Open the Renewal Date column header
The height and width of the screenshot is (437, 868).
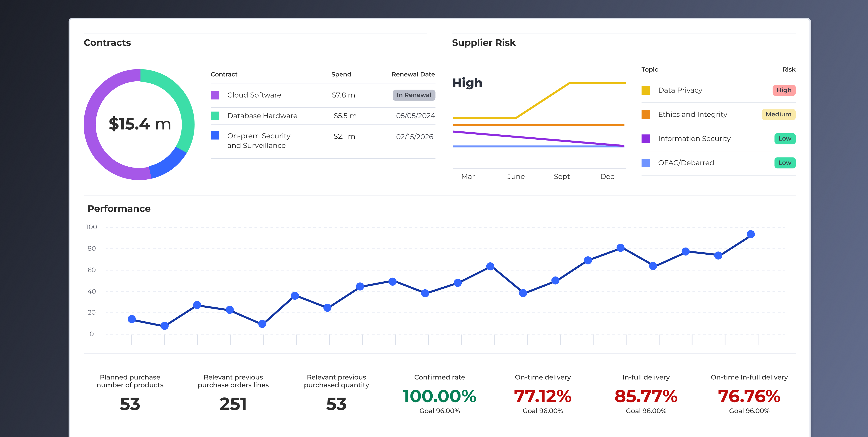413,74
